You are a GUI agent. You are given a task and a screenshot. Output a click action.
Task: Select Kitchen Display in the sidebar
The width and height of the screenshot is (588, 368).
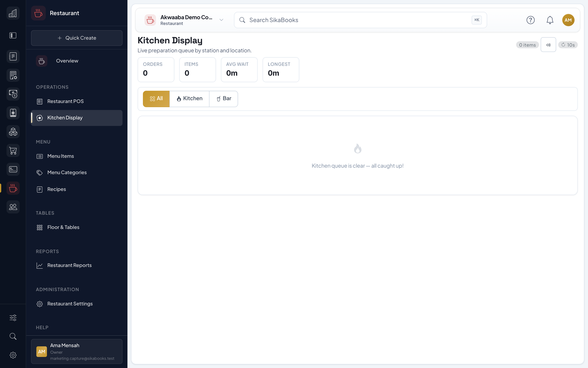pos(77,118)
